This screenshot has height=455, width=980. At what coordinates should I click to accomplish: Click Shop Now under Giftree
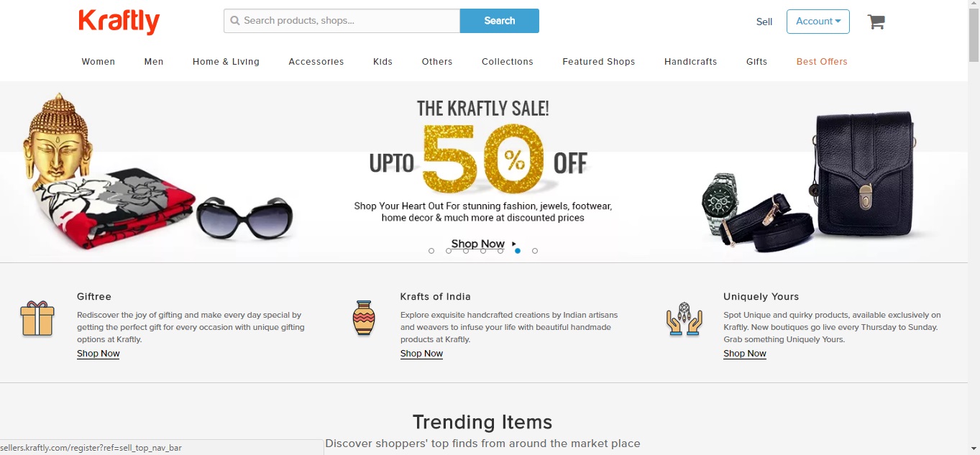[x=99, y=354]
